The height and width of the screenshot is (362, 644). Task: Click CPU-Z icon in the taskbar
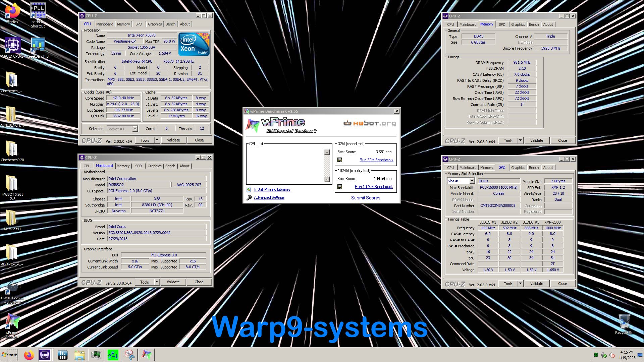45,355
